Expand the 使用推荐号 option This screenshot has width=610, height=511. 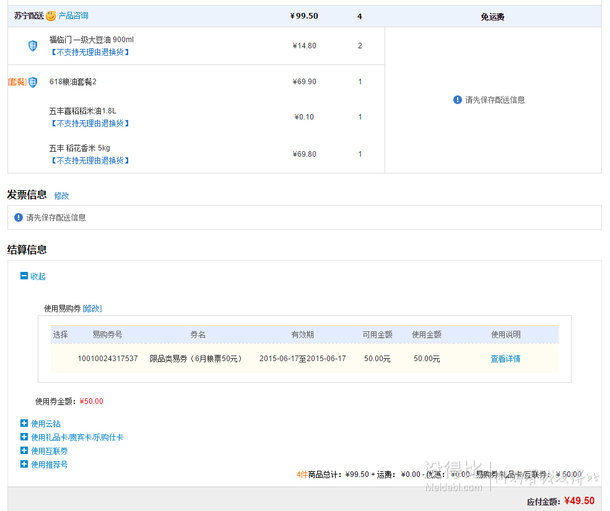[x=44, y=464]
